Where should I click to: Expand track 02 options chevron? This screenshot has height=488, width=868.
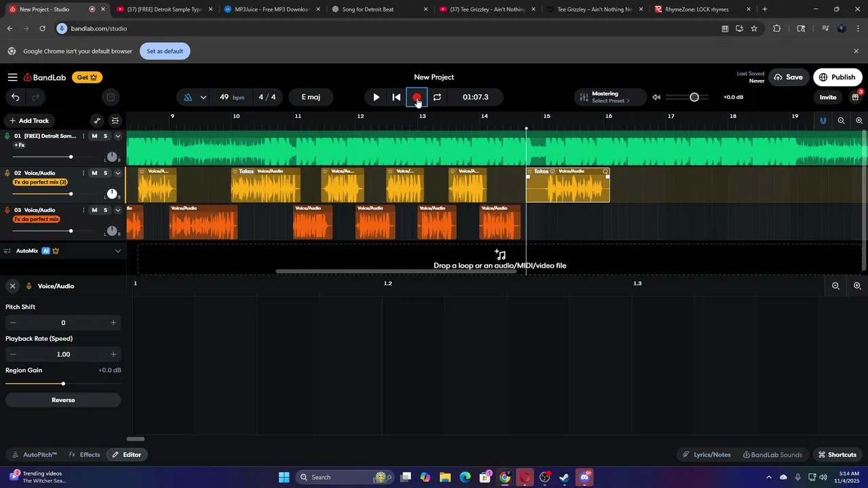coord(117,173)
